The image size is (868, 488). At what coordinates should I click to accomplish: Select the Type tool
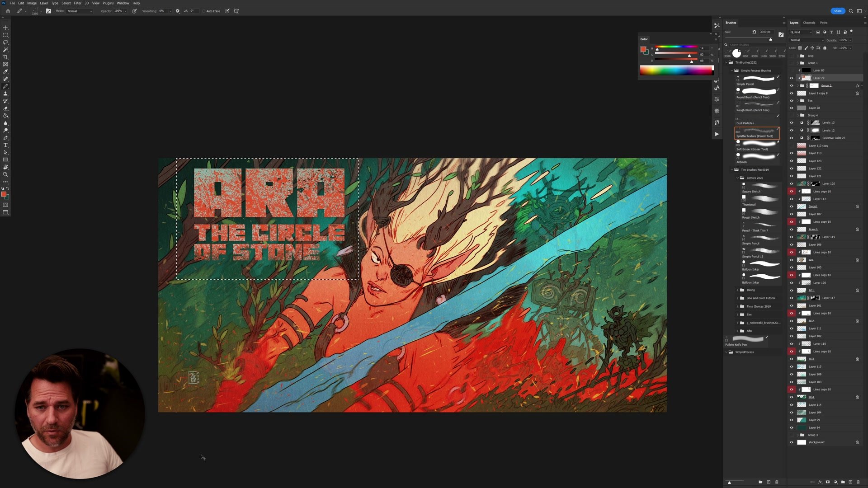pyautogui.click(x=5, y=145)
